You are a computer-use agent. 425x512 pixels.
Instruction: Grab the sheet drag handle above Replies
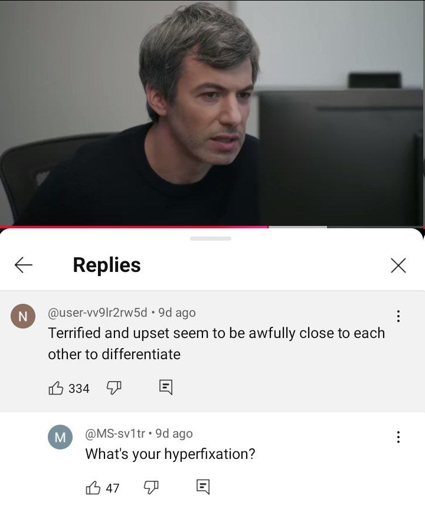[211, 238]
